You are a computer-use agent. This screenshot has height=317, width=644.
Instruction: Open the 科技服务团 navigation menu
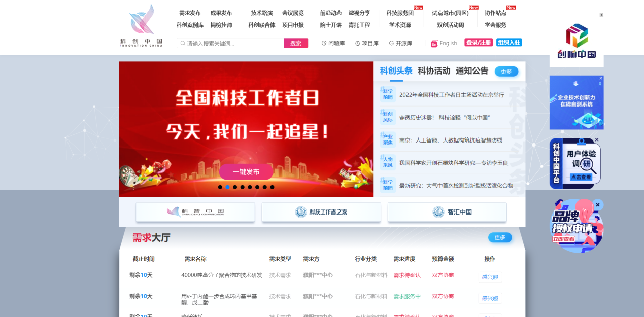click(400, 13)
